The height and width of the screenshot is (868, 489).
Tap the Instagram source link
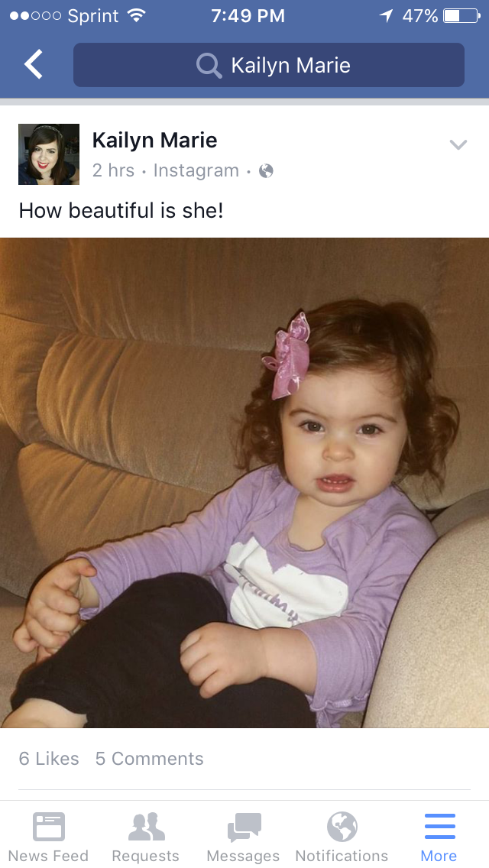(x=196, y=170)
